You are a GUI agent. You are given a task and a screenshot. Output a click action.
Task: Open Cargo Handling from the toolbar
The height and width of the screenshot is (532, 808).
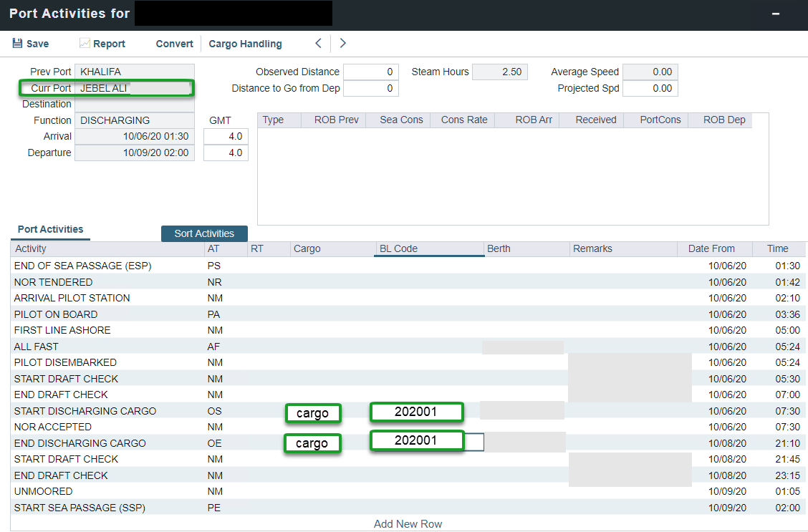coord(245,44)
